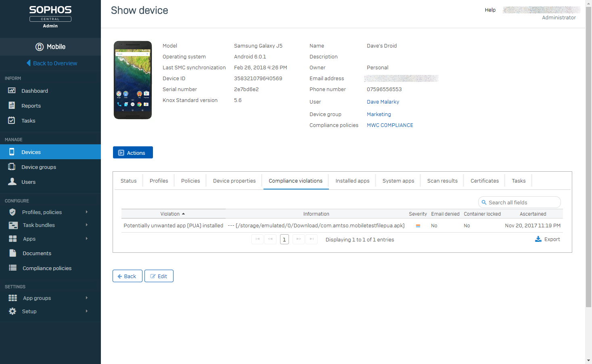Open the Marketing device group link
The width and height of the screenshot is (592, 364).
click(x=379, y=114)
